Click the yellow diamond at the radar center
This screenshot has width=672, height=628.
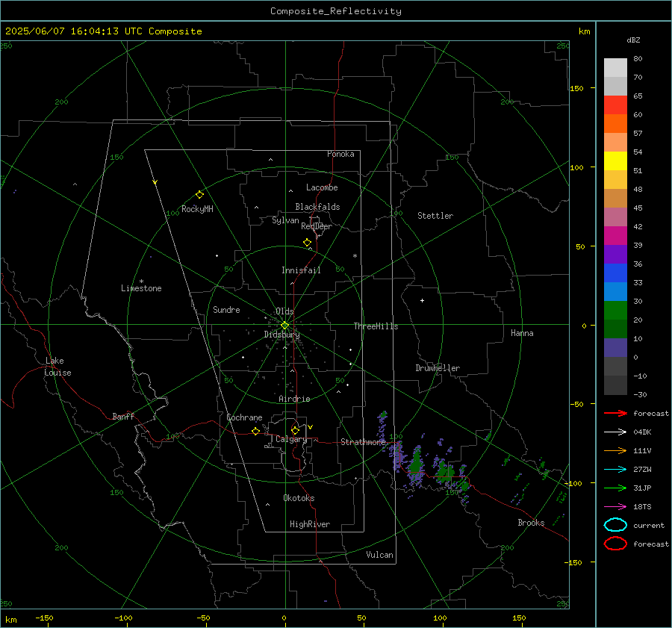pos(284,325)
